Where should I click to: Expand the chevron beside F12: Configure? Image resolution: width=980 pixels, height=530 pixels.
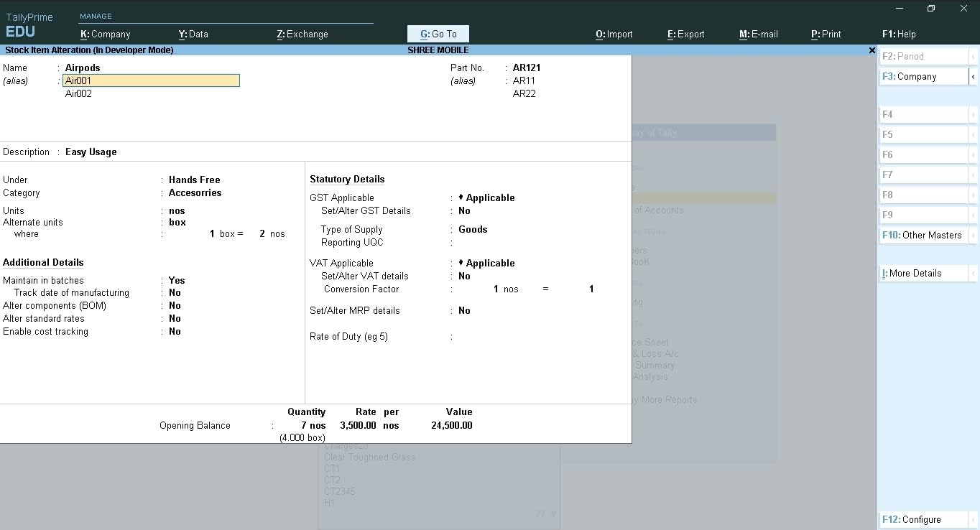pyautogui.click(x=974, y=519)
